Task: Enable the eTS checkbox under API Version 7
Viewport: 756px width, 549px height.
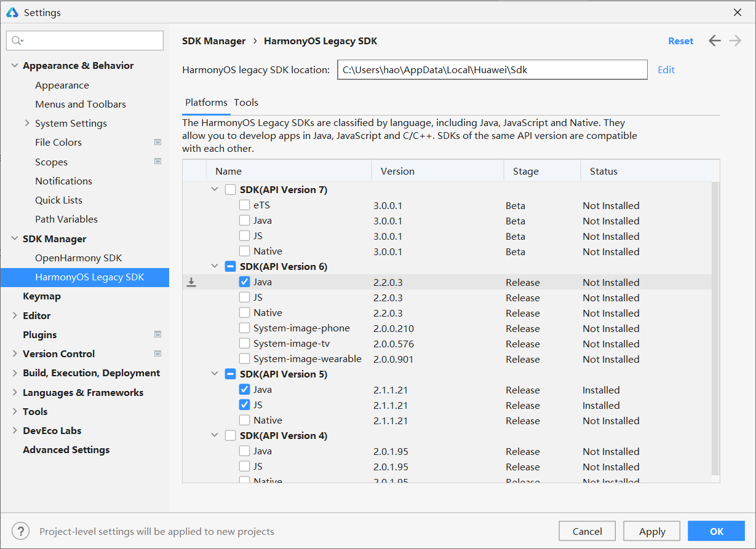Action: [244, 205]
